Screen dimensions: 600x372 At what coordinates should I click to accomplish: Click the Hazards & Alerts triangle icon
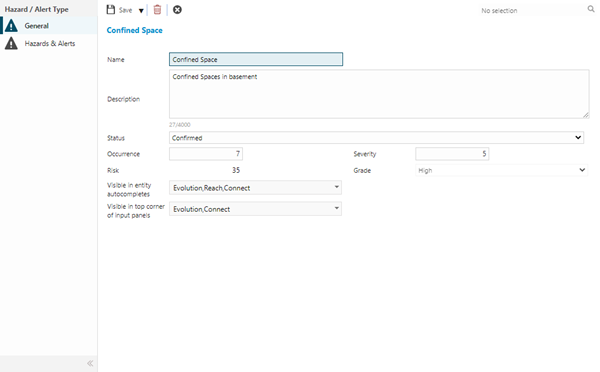11,43
